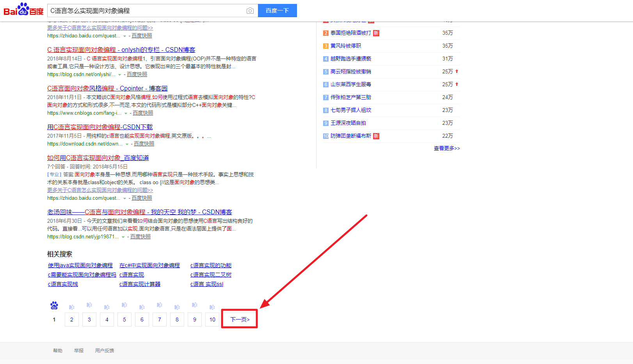Screen dimensions: 633x364
Task: Open 百度快照 for blog.csdn.net/onlyshi result
Action: 137,74
